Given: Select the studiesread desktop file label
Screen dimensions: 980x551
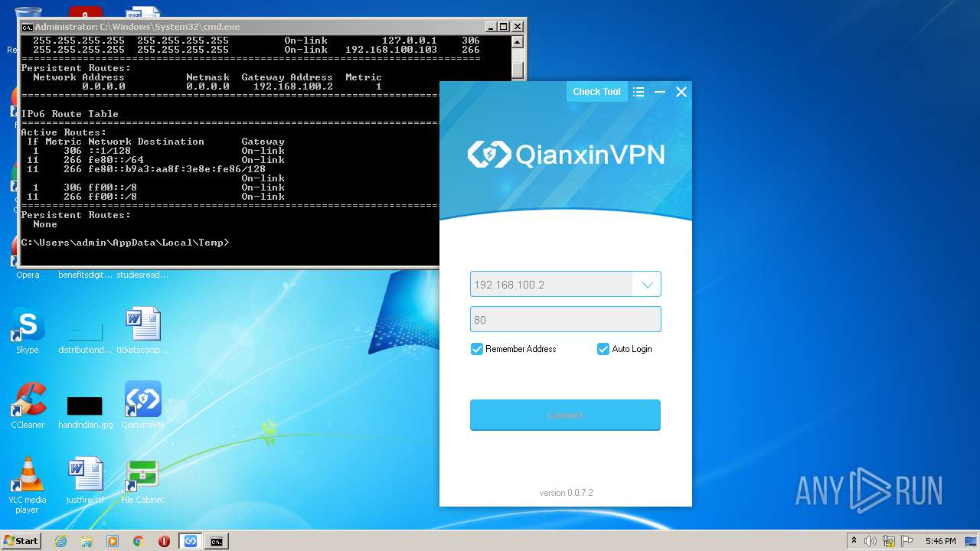Looking at the screenshot, I should tap(142, 275).
